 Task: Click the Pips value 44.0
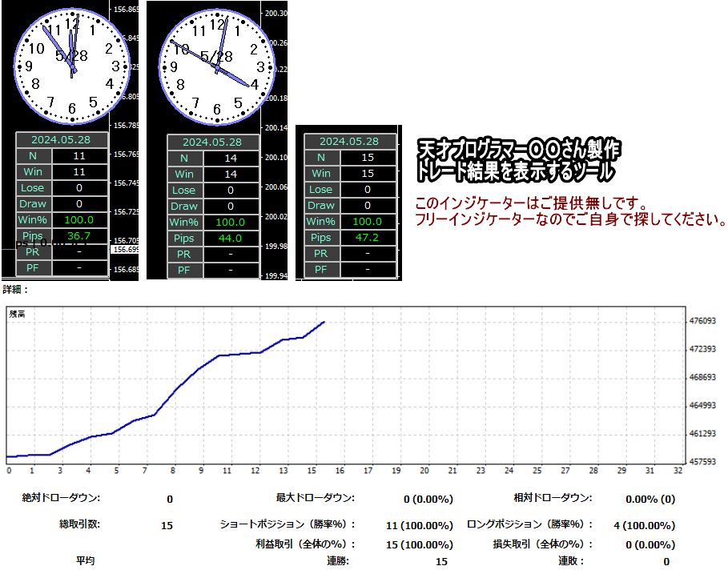230,238
